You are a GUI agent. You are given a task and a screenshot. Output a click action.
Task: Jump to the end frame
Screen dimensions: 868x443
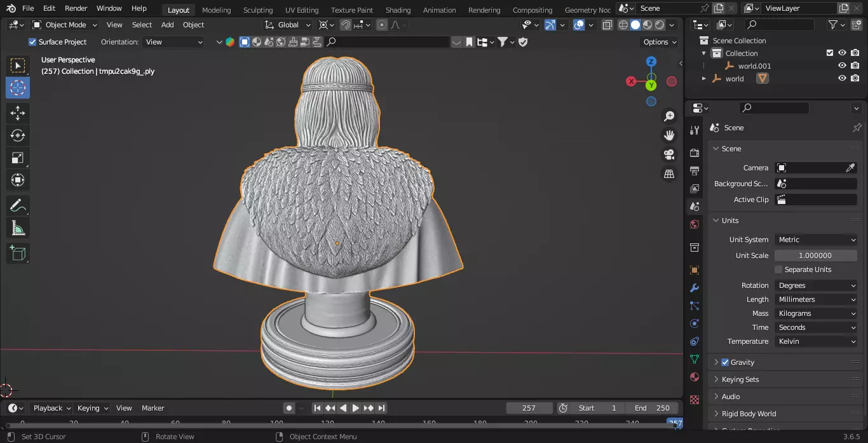pyautogui.click(x=381, y=408)
